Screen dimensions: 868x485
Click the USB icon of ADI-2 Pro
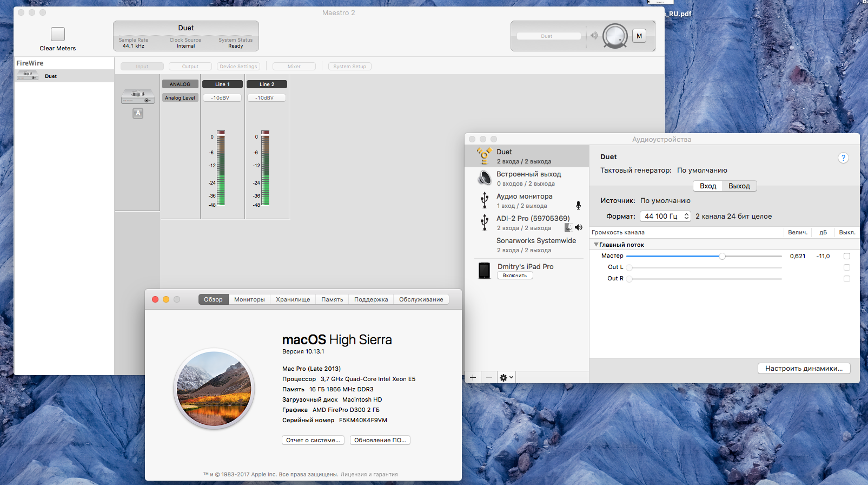coord(485,222)
